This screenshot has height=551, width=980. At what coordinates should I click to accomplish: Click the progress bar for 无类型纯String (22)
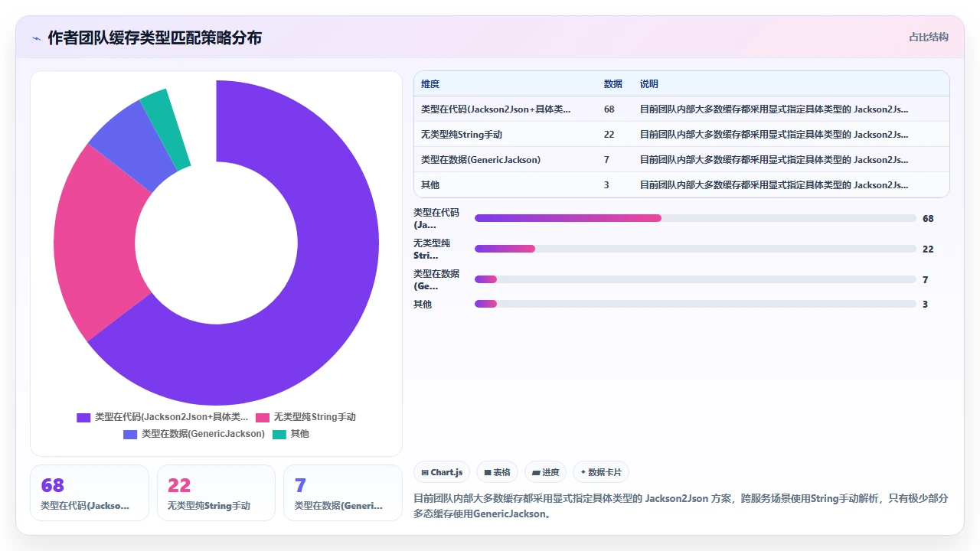tap(695, 249)
